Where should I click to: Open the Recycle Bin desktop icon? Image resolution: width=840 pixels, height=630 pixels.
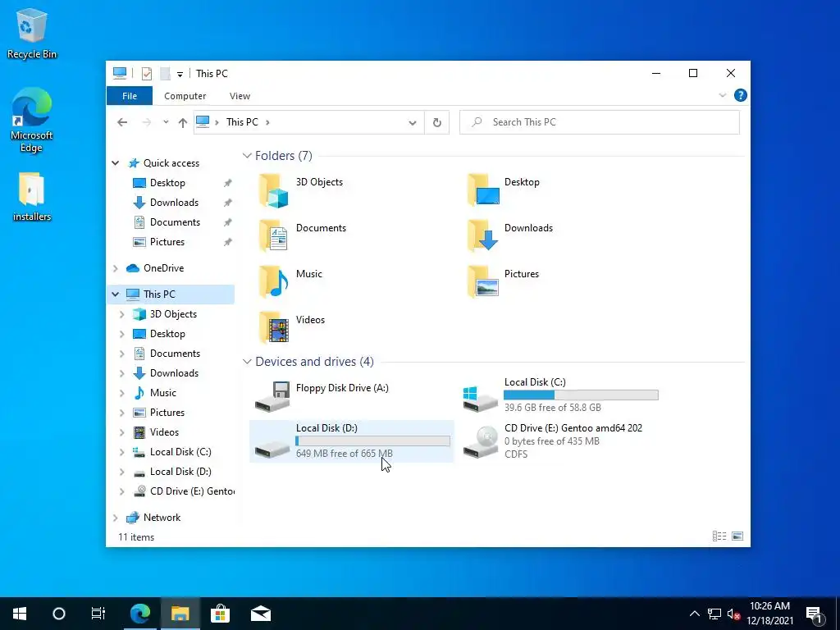pyautogui.click(x=32, y=34)
